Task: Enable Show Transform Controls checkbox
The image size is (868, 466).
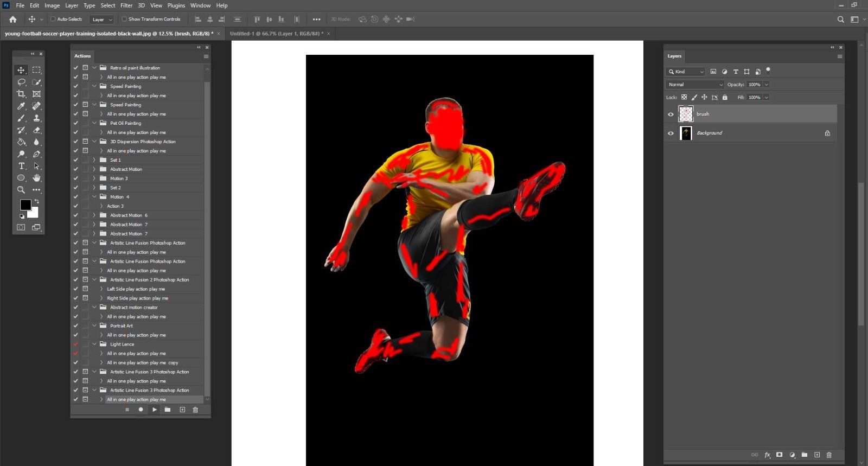Action: click(x=124, y=19)
